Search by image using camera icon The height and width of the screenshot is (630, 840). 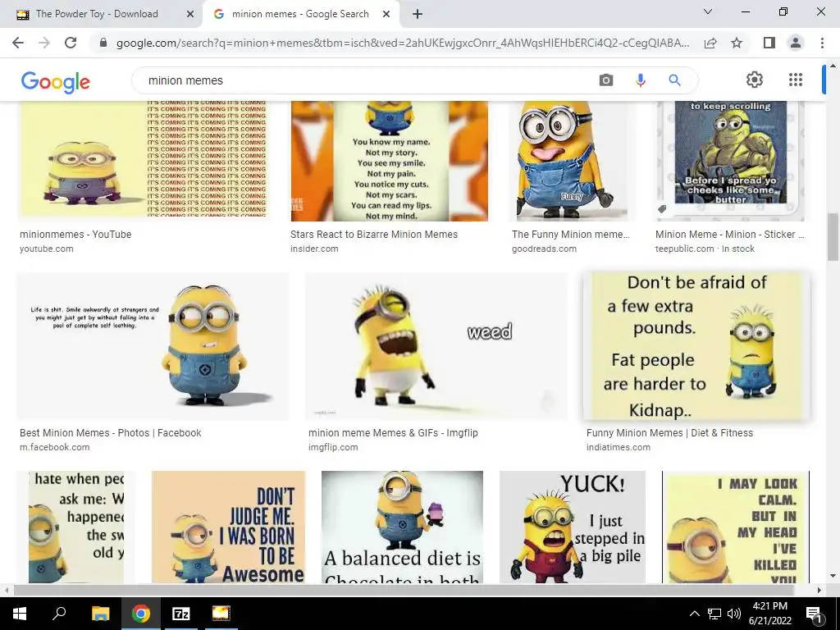(x=606, y=80)
